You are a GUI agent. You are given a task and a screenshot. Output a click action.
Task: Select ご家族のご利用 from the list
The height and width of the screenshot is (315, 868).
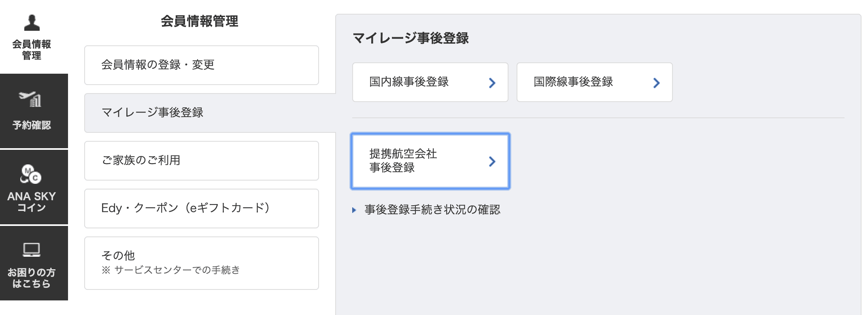pos(201,161)
